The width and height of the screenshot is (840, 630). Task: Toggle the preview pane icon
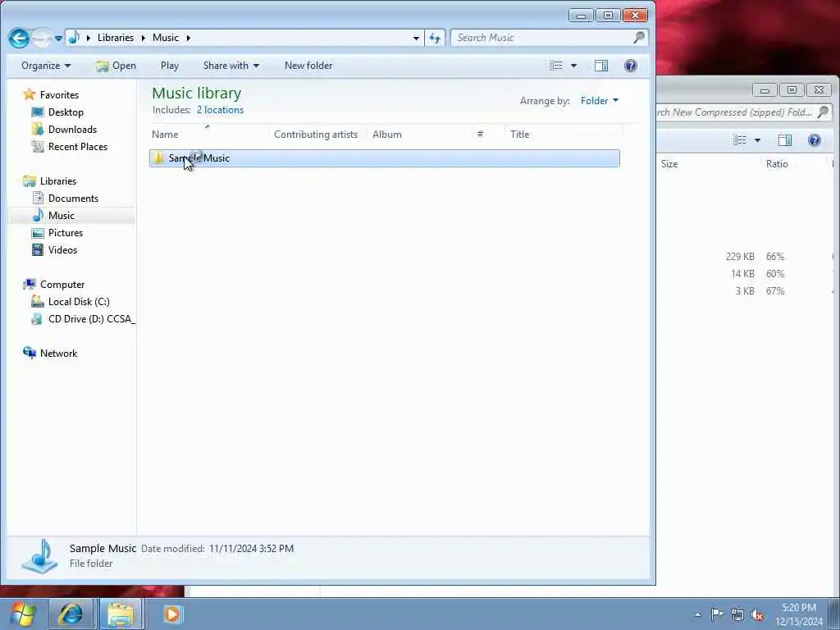click(x=601, y=66)
